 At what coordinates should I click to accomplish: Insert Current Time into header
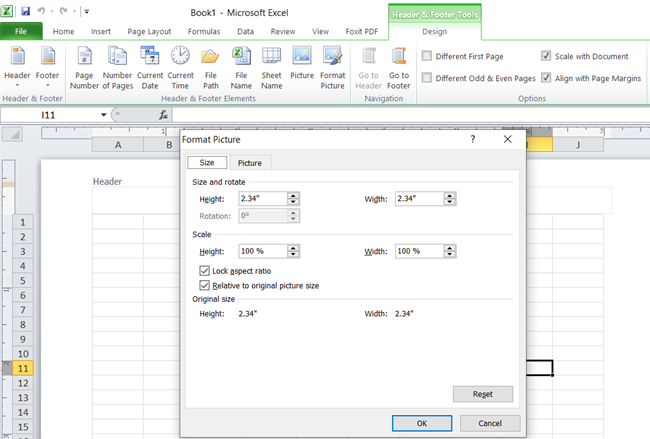pyautogui.click(x=181, y=66)
